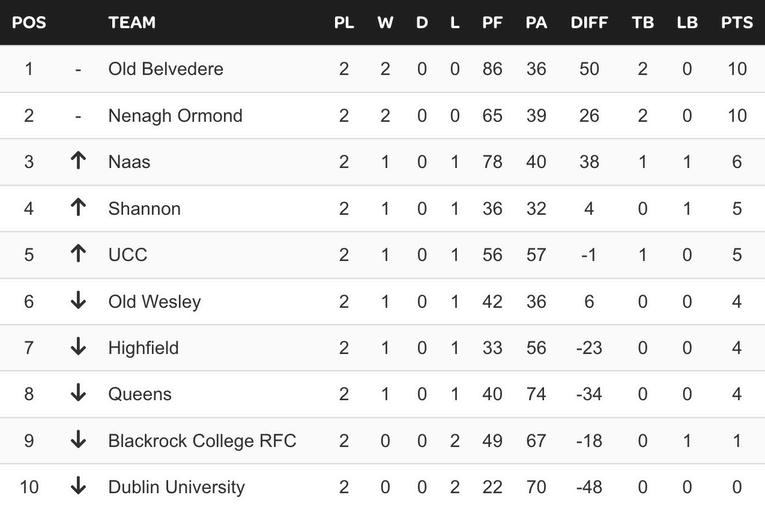This screenshot has width=765, height=510.
Task: Click the up arrow beside Naas
Action: coord(78,161)
